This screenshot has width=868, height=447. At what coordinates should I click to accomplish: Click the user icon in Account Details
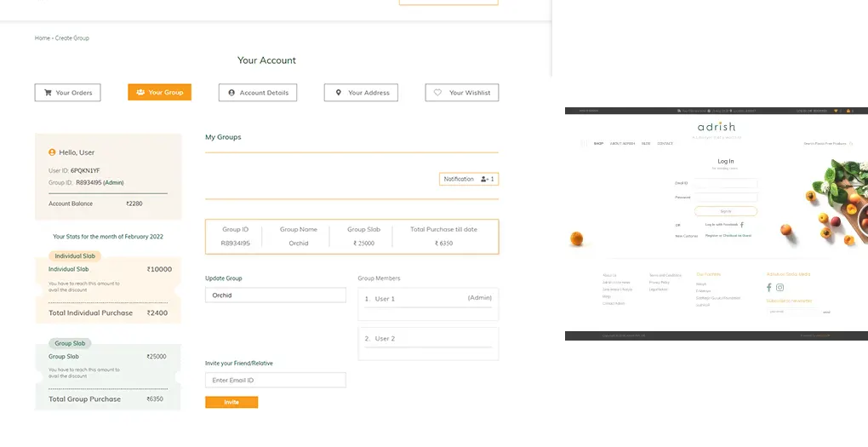tap(231, 93)
